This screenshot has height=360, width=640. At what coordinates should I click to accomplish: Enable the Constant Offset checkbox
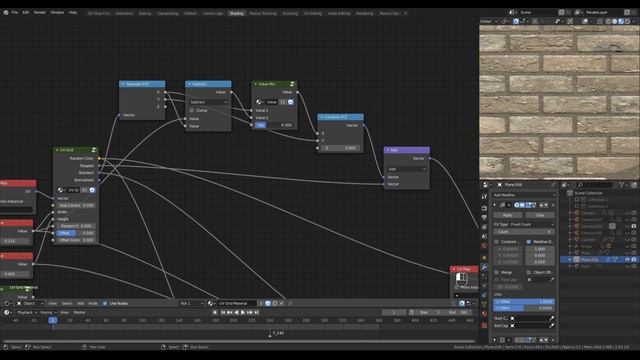tap(496, 242)
